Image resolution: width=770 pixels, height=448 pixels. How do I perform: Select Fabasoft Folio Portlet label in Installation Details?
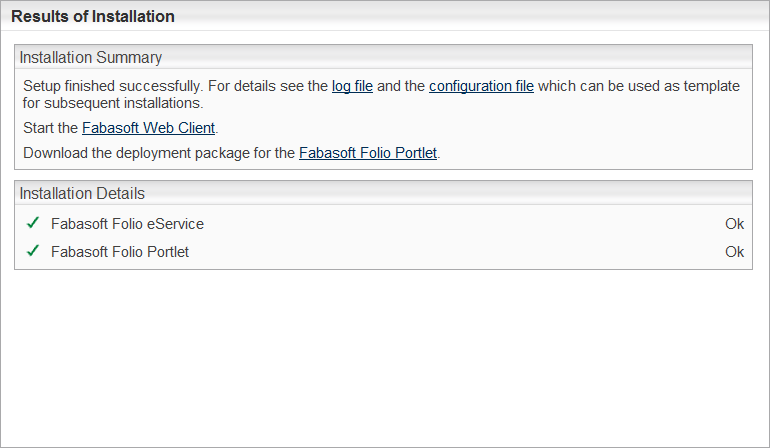pos(120,252)
